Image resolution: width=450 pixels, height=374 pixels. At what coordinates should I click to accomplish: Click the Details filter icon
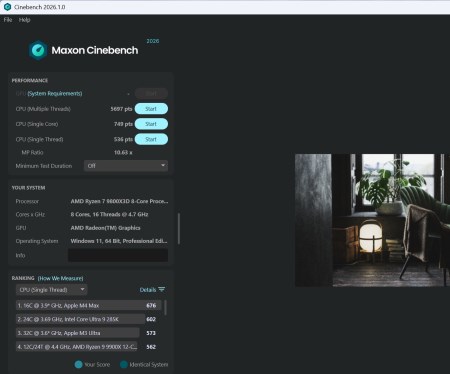(x=162, y=290)
